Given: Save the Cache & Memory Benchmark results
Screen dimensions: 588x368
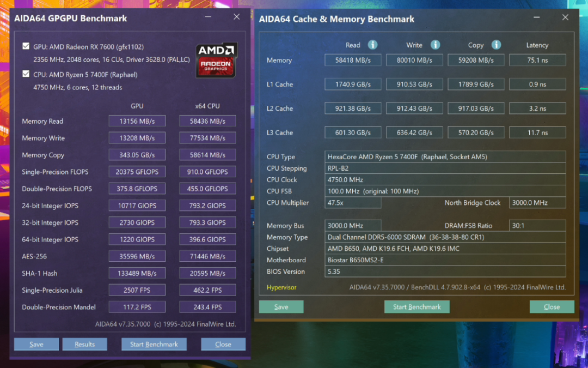Looking at the screenshot, I should tap(281, 307).
